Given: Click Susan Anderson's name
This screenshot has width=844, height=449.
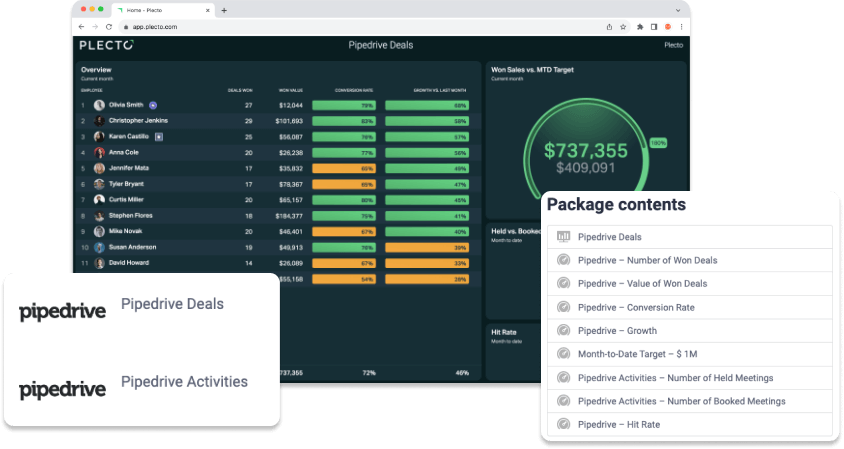Looking at the screenshot, I should (x=132, y=247).
